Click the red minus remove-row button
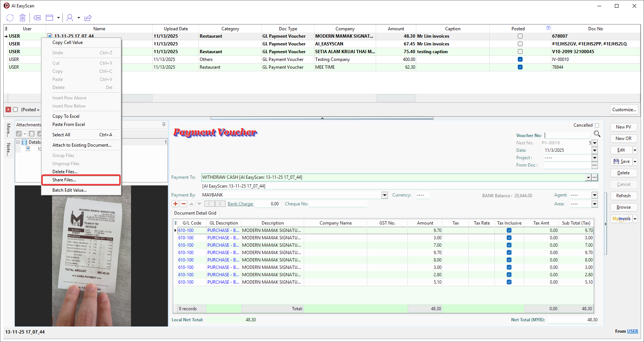The image size is (644, 342). [x=183, y=204]
